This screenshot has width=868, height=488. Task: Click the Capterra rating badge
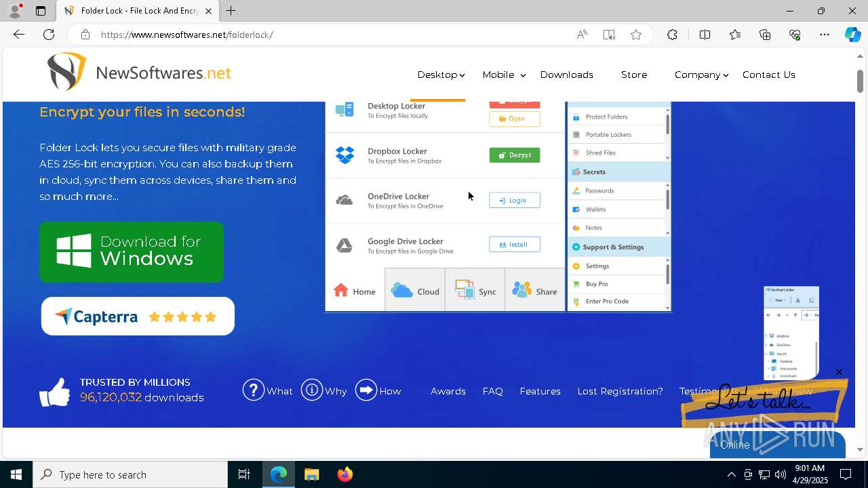click(138, 316)
